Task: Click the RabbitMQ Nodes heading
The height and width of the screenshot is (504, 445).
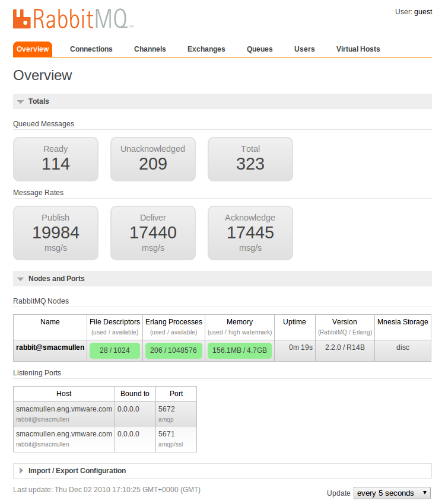Action: click(41, 301)
